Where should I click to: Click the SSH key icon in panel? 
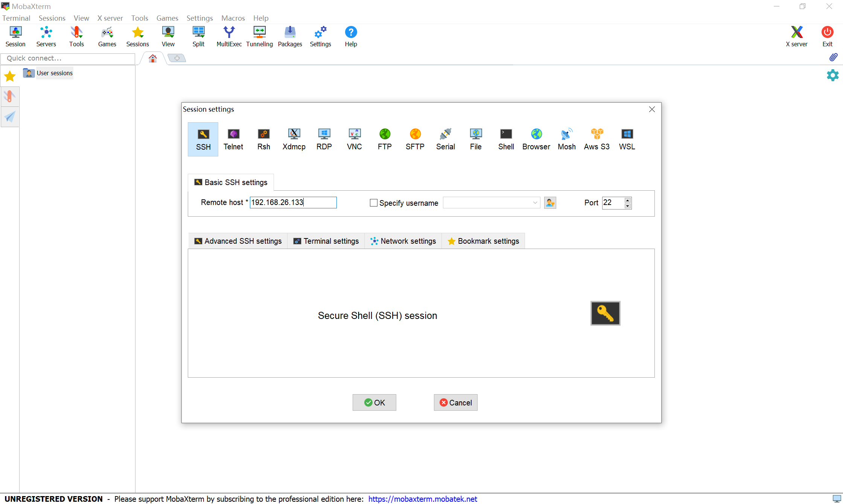[605, 313]
